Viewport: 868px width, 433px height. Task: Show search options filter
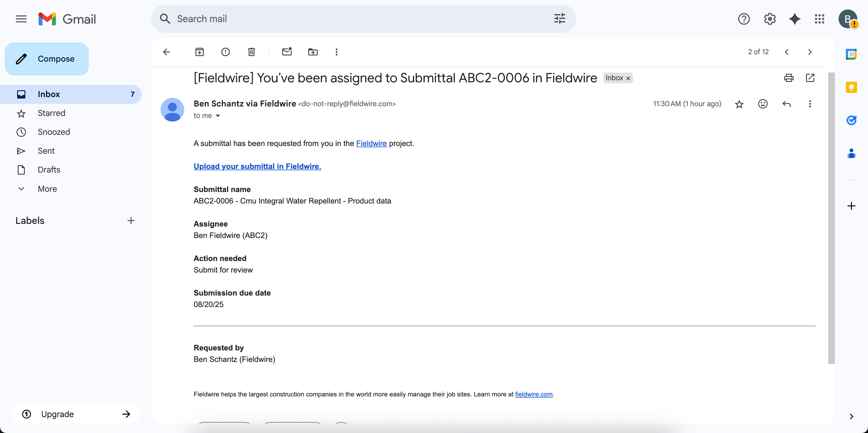560,19
